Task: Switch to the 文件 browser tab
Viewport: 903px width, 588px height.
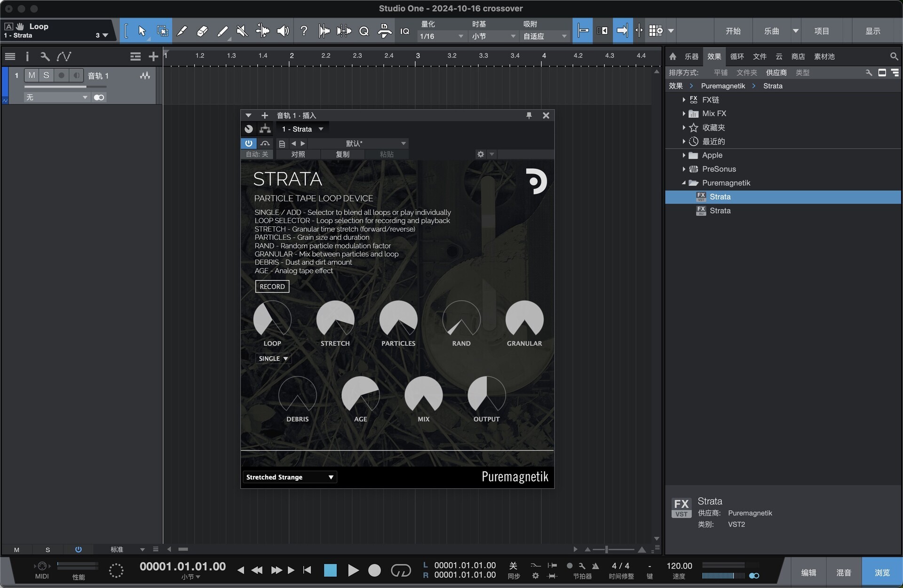Action: [x=760, y=56]
